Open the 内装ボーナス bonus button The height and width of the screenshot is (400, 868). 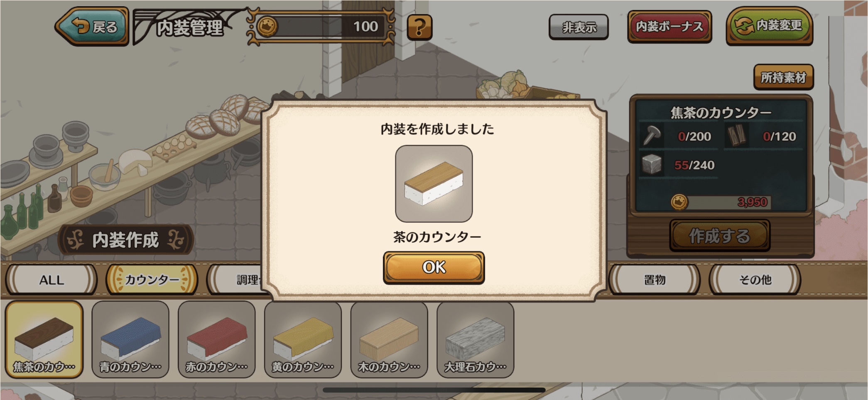pyautogui.click(x=669, y=27)
